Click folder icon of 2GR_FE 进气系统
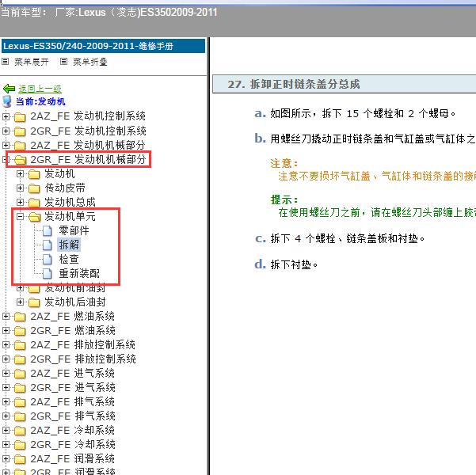 [x=20, y=388]
